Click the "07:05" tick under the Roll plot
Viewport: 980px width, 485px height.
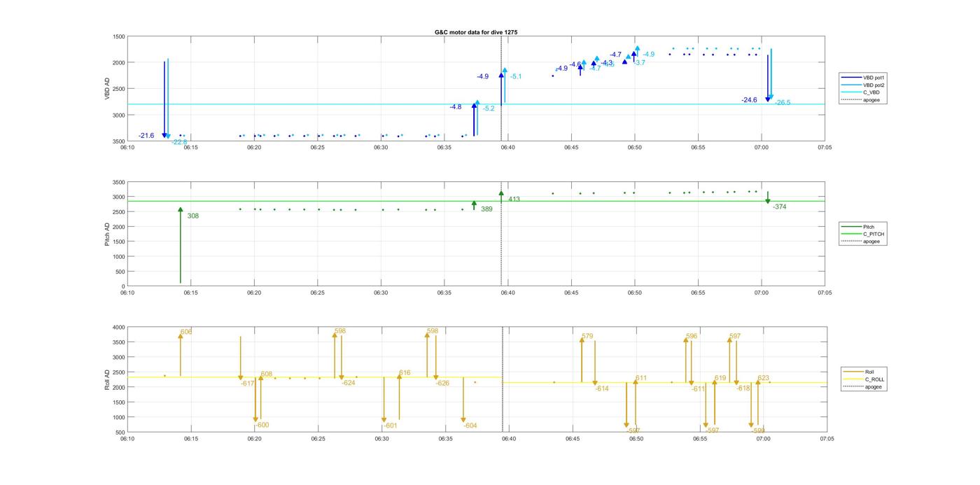(x=827, y=440)
